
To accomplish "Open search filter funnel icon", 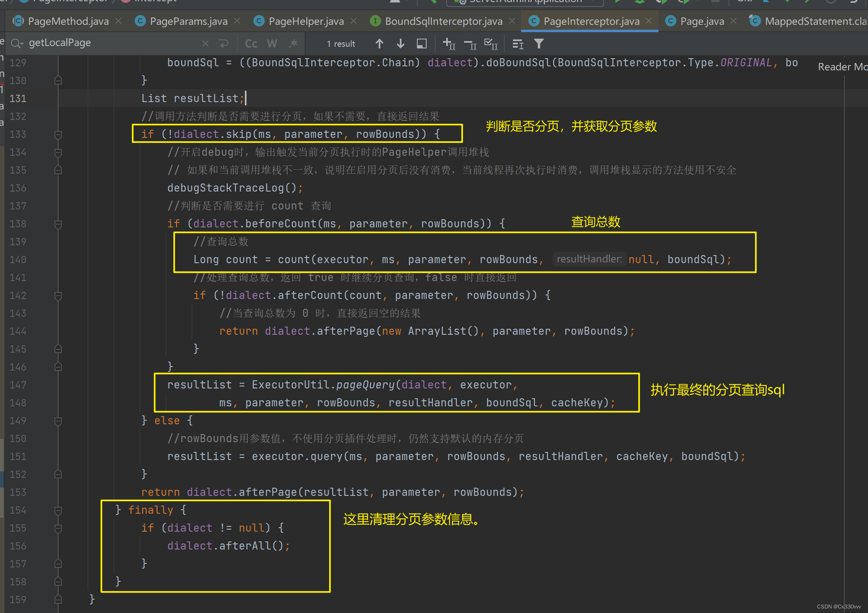I will click(x=539, y=44).
